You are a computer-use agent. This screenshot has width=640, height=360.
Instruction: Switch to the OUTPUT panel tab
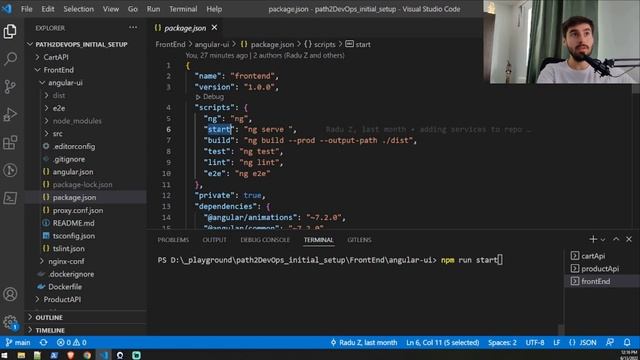coord(214,240)
